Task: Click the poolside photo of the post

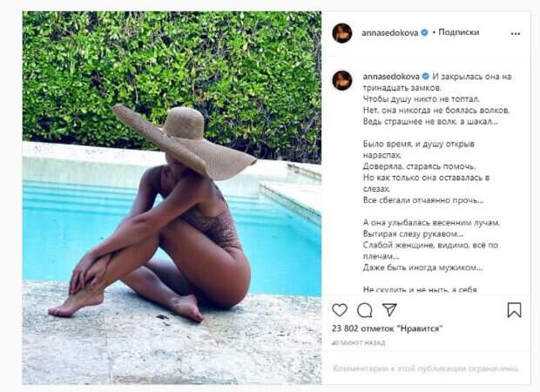Action: [172, 198]
